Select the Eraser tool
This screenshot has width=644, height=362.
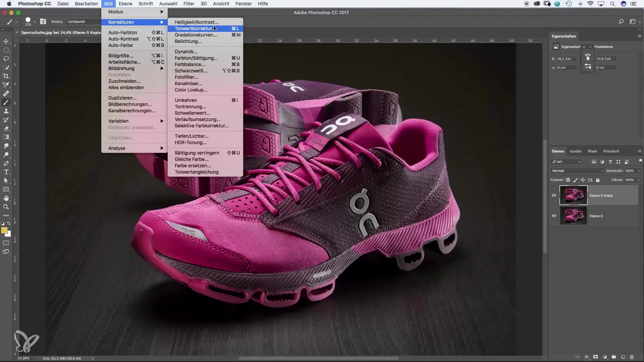tap(6, 128)
